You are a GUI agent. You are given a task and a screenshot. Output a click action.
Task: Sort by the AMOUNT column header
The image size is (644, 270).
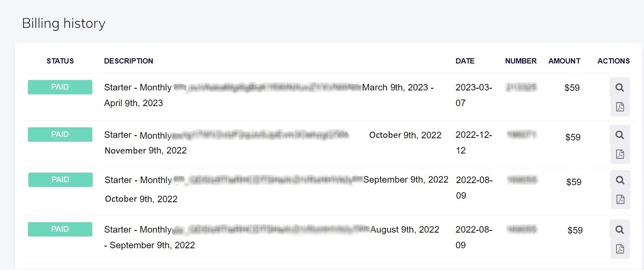coord(564,61)
